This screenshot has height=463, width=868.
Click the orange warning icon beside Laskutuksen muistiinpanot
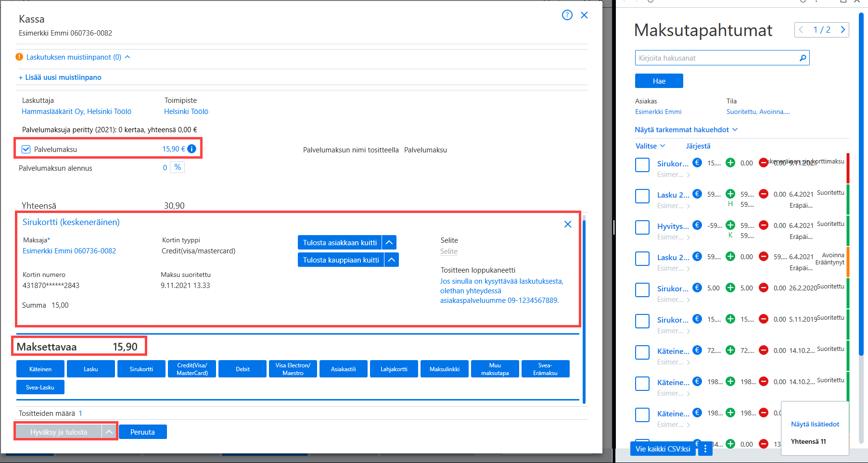click(x=19, y=57)
